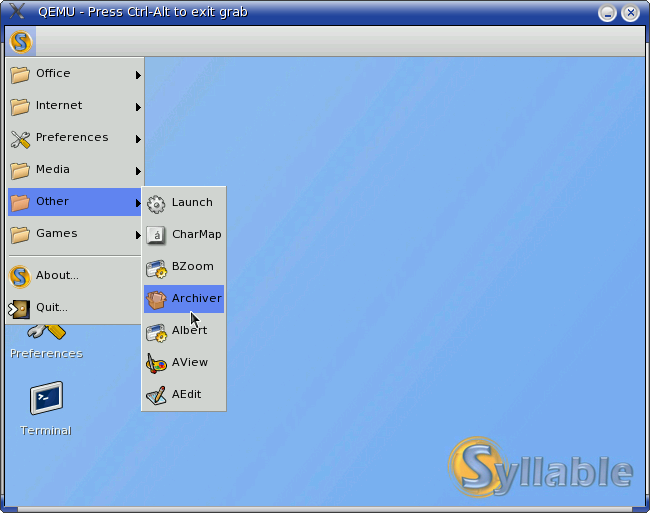Expand the Media submenu arrow
The height and width of the screenshot is (513, 650).
coord(138,171)
